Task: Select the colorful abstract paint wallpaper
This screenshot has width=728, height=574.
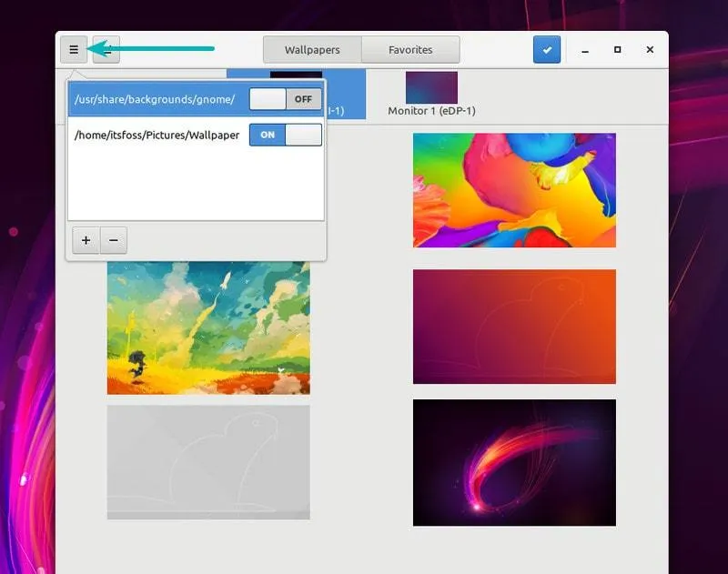Action: point(514,189)
